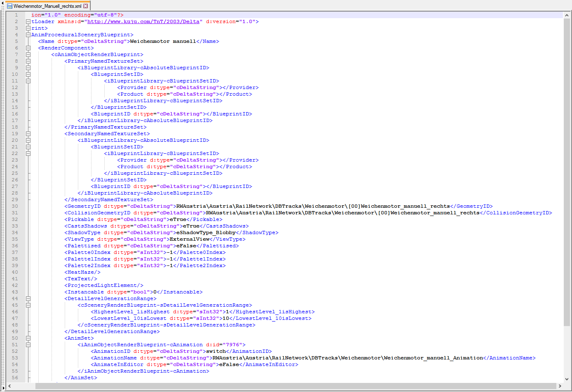Click the closing SecondaryNamedTextureSet tag

pos(109,200)
